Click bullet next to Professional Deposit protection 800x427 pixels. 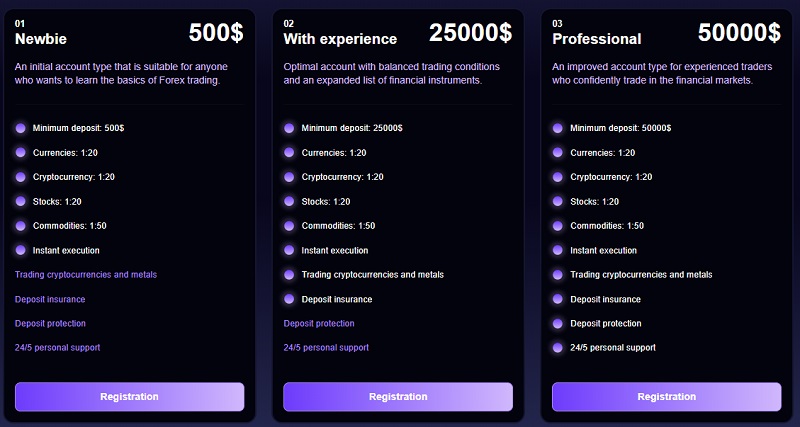click(558, 323)
